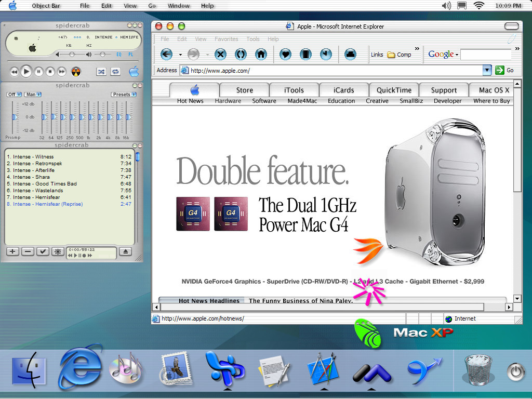Toggle the PL playlist window button
532x399 pixels.
(x=130, y=54)
